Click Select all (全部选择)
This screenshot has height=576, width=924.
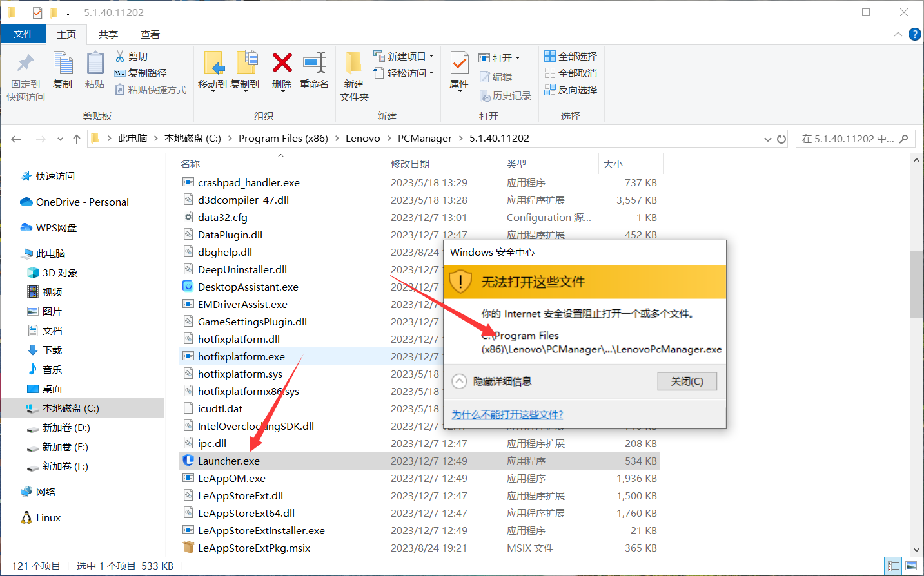571,56
